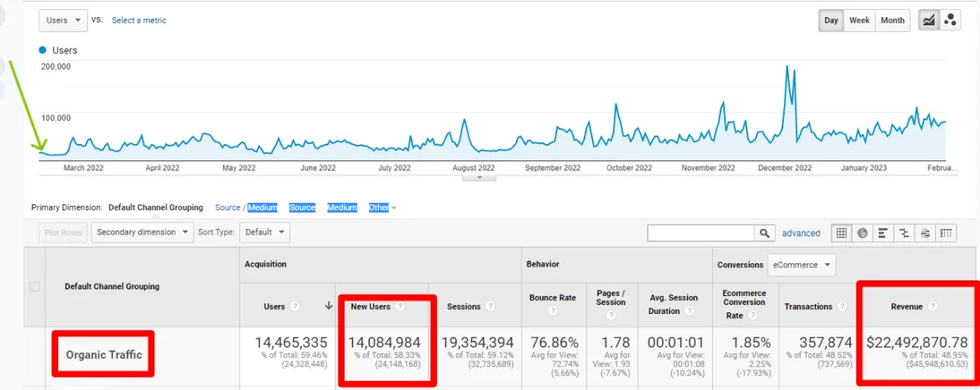This screenshot has height=390, width=980.
Task: Click the $22,492,870.78 revenue value
Action: [917, 343]
